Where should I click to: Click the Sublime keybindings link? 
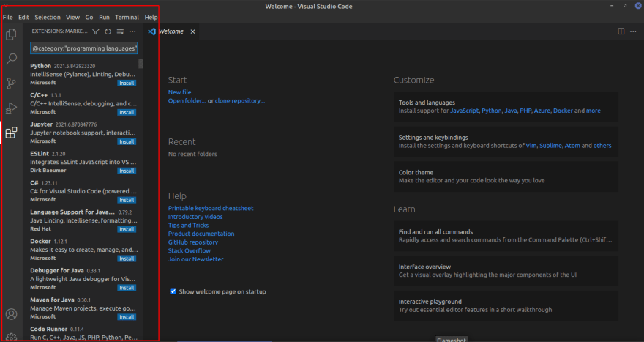(550, 146)
